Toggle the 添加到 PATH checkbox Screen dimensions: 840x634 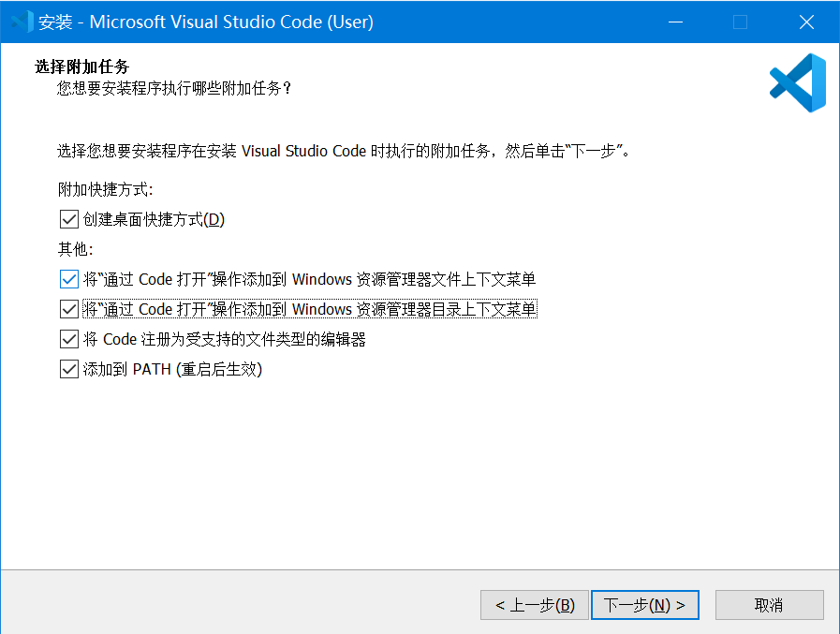pos(68,368)
